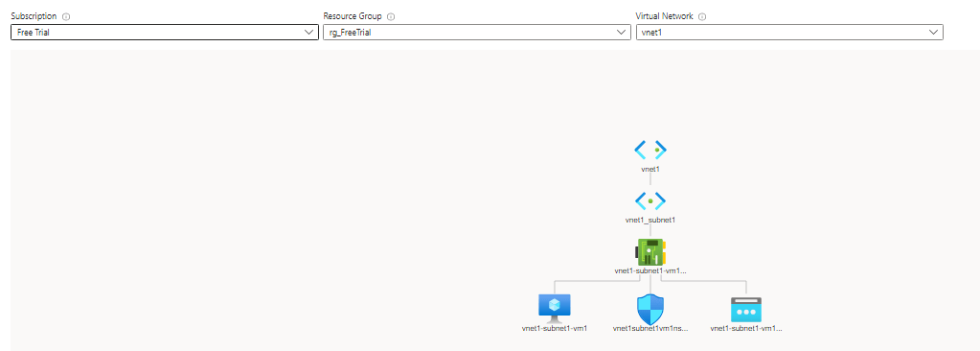Click the info icon beside Resource Group

click(x=391, y=17)
